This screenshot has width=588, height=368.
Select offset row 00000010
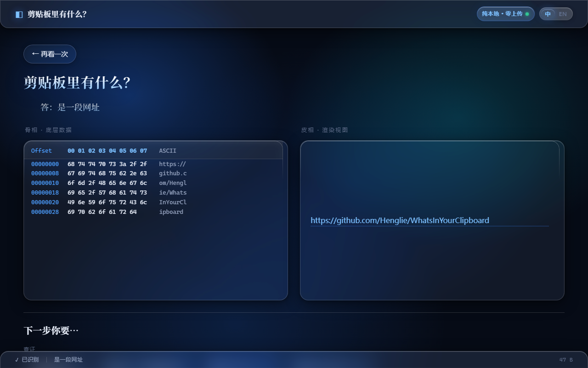pyautogui.click(x=45, y=183)
